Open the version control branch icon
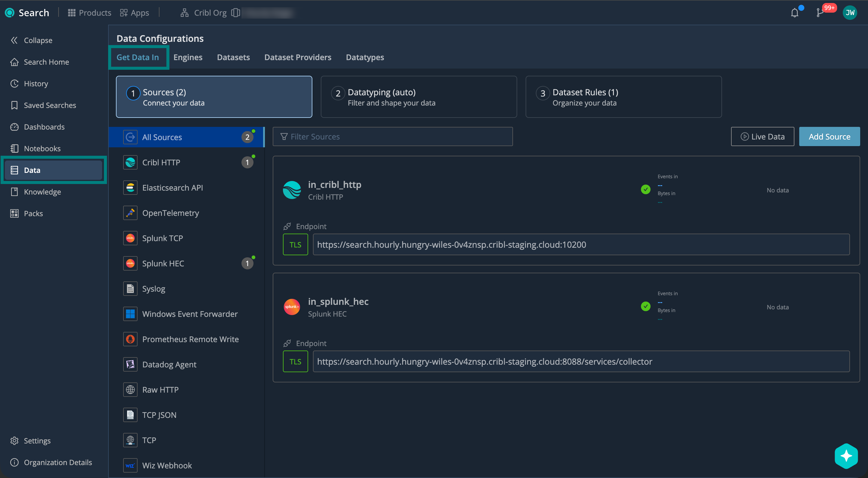The image size is (868, 478). point(819,13)
